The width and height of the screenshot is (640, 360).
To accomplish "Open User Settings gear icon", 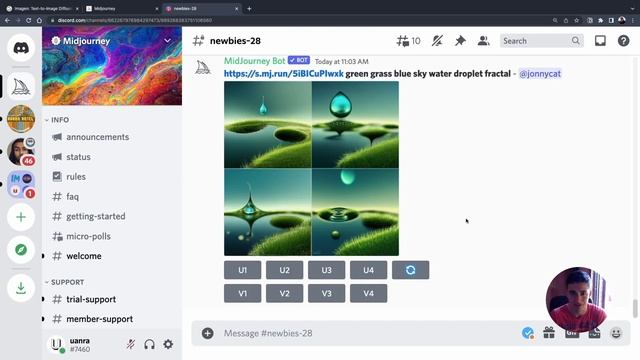I will pos(168,344).
